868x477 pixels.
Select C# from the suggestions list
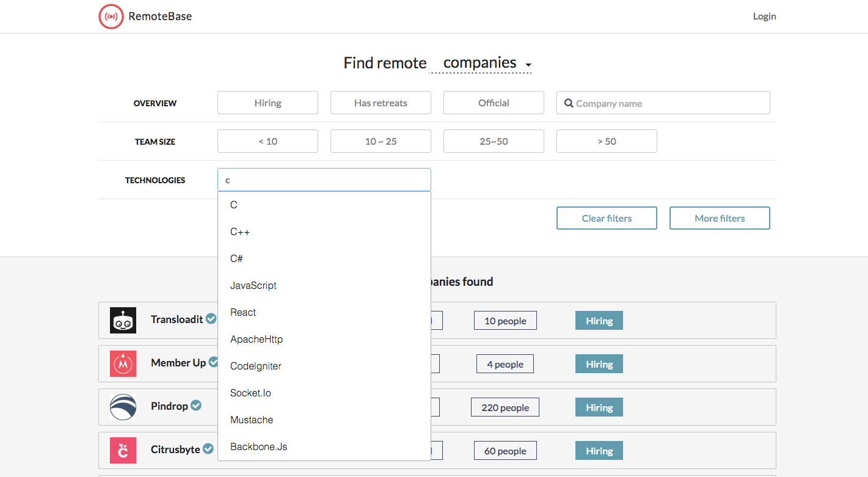coord(324,259)
